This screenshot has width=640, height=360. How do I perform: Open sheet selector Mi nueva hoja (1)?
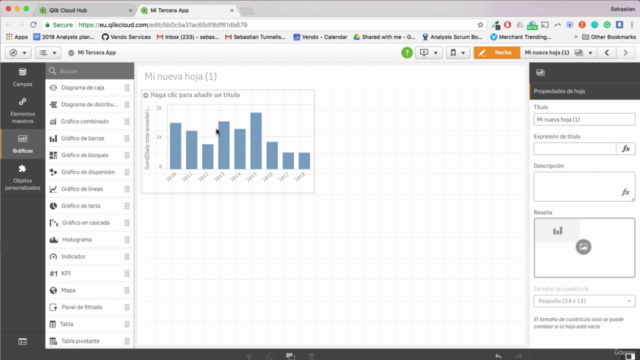(x=558, y=53)
